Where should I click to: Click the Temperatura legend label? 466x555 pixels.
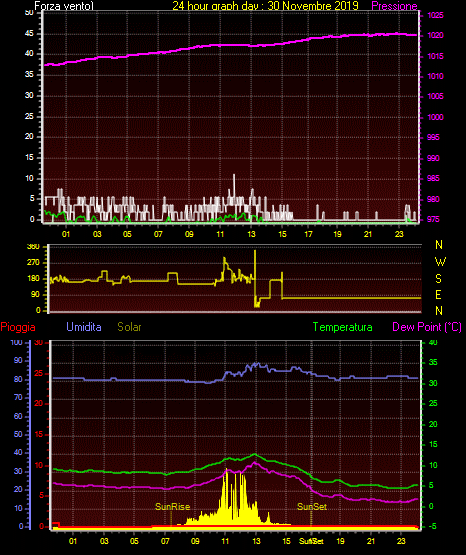pyautogui.click(x=343, y=327)
